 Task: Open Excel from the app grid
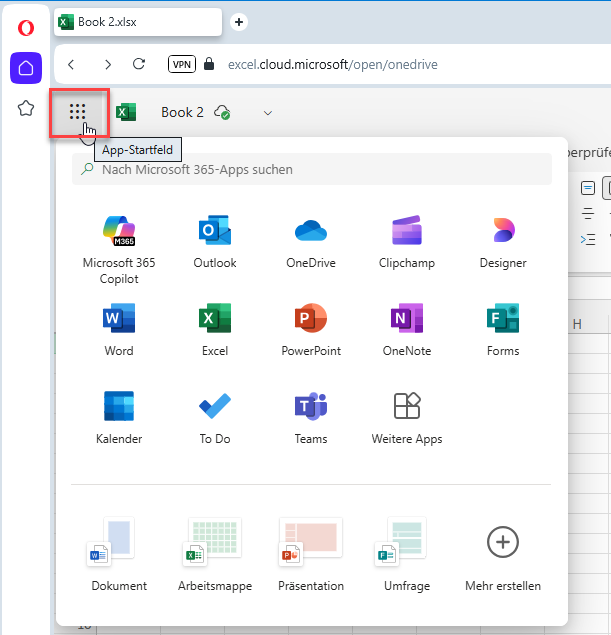[215, 330]
